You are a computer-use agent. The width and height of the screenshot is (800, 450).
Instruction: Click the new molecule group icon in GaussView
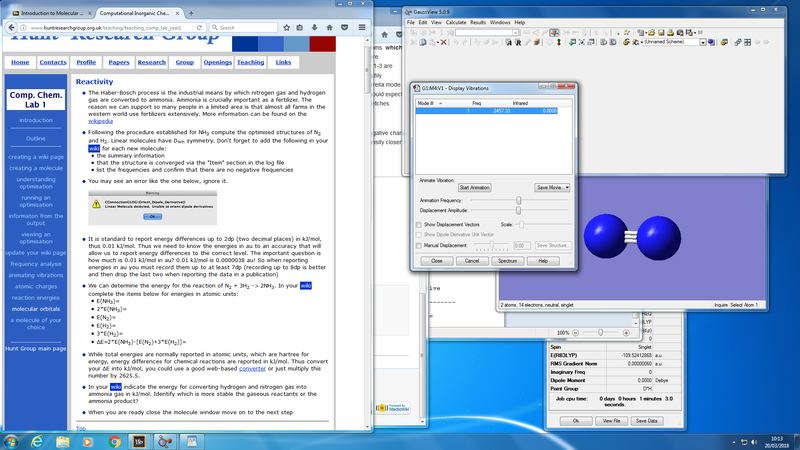tap(640, 32)
